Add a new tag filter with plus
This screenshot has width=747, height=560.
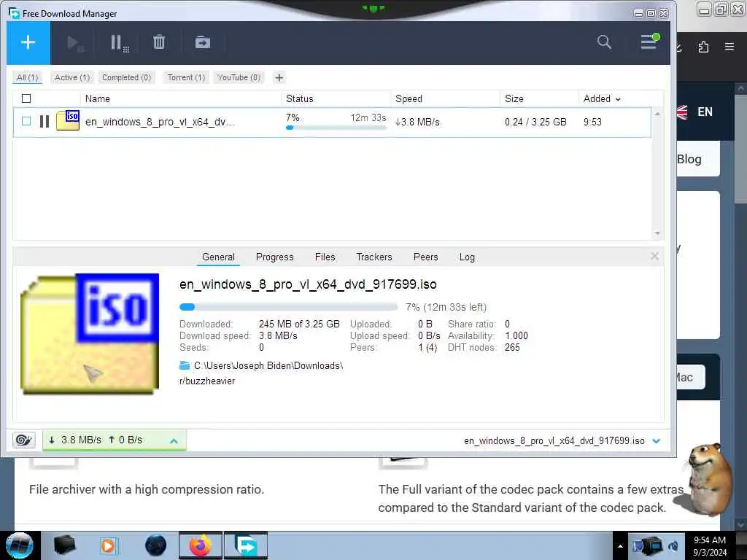click(279, 77)
